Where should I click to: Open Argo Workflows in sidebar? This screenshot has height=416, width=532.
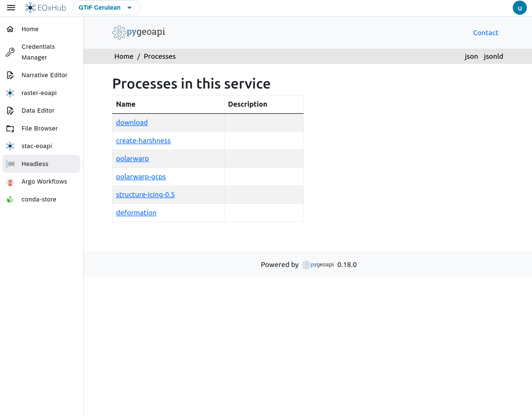click(44, 182)
